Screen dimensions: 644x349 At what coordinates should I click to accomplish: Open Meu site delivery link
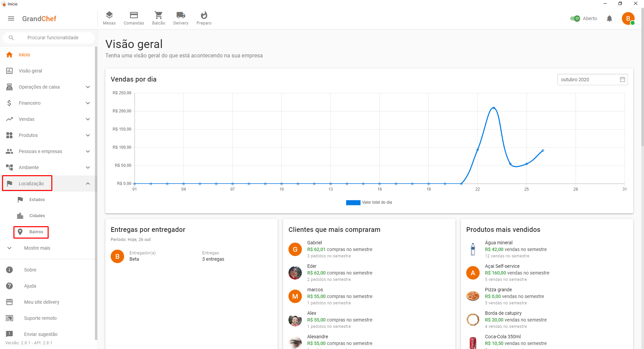coord(42,302)
